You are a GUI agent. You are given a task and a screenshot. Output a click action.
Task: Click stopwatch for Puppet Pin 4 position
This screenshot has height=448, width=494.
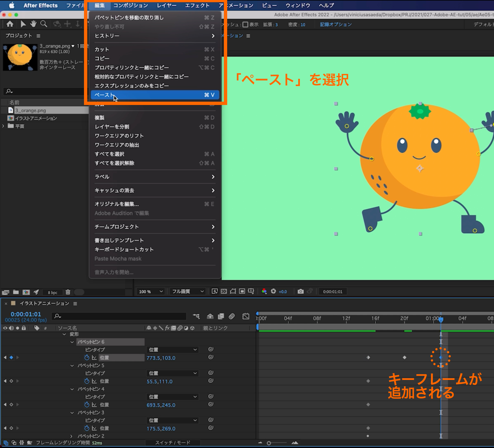point(87,404)
